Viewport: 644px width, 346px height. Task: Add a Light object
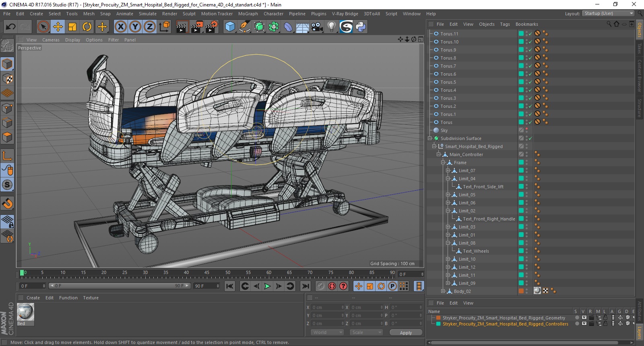click(332, 27)
